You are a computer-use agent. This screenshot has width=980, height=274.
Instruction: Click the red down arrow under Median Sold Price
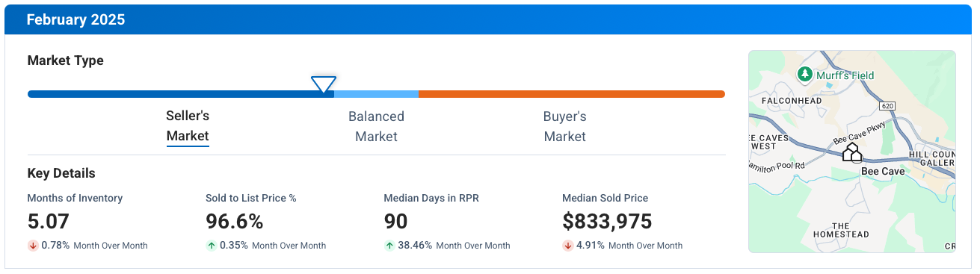tap(568, 246)
